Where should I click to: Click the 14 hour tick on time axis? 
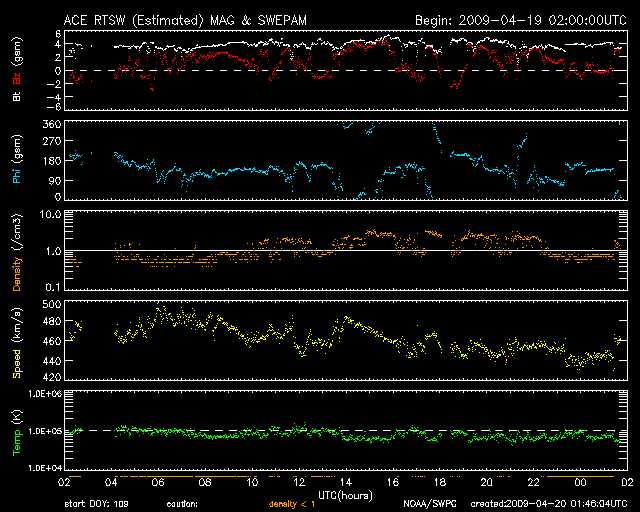[x=346, y=481]
